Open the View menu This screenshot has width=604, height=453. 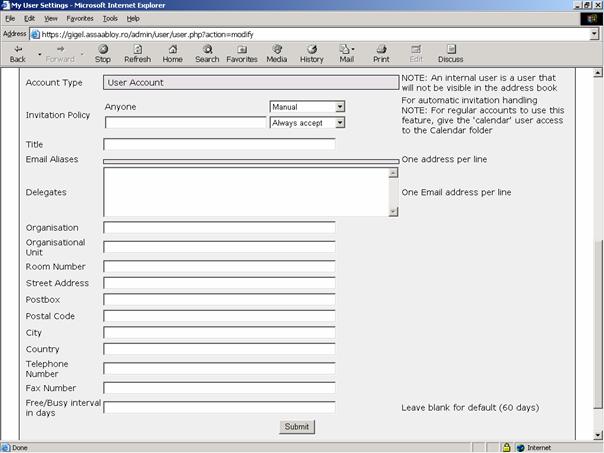tap(51, 18)
